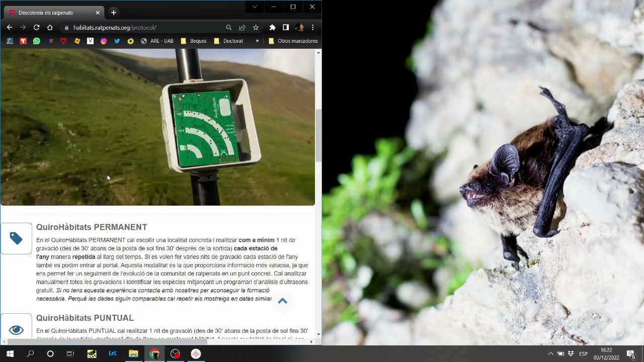Bookmark this page with the star icon
The height and width of the screenshot is (362, 644).
(256, 28)
